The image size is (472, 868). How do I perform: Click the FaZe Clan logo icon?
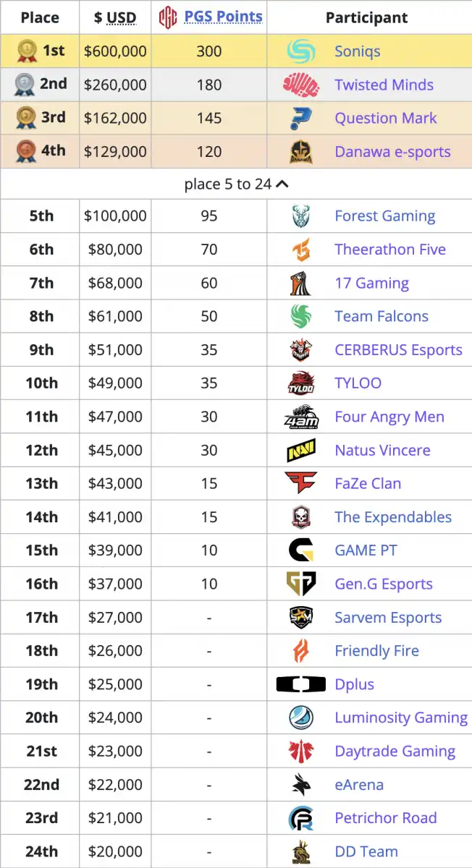click(x=301, y=483)
